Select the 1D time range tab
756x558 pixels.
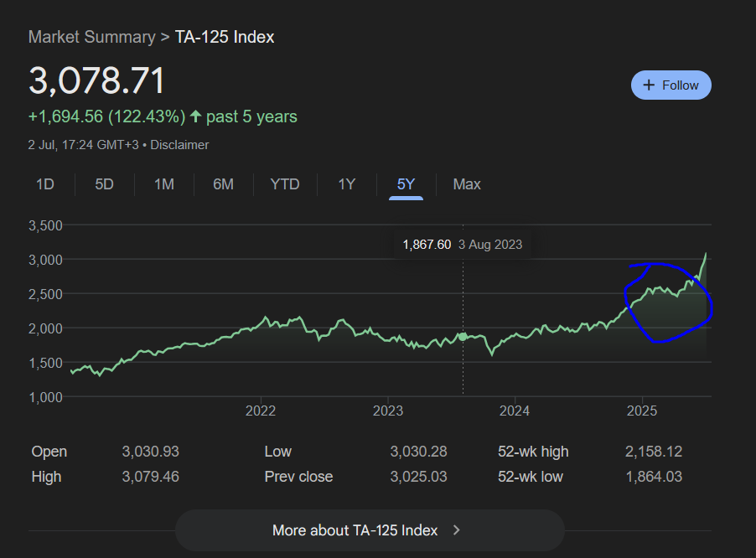pyautogui.click(x=44, y=184)
